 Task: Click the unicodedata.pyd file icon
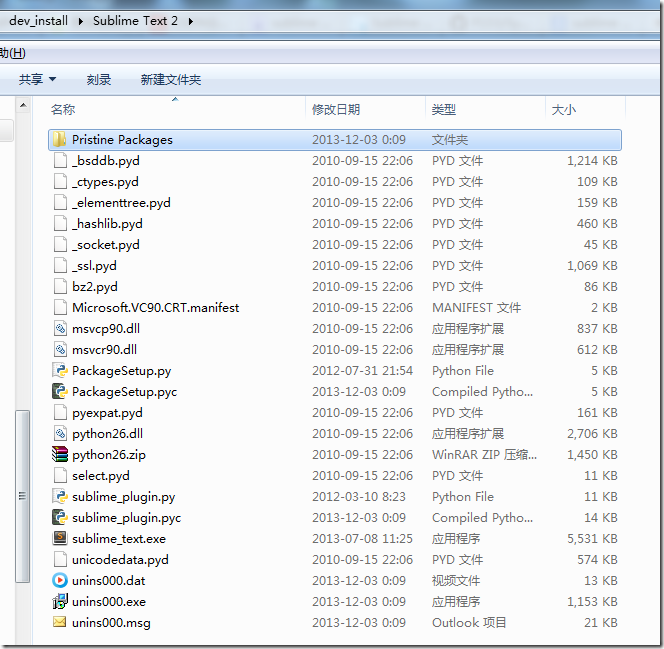60,559
